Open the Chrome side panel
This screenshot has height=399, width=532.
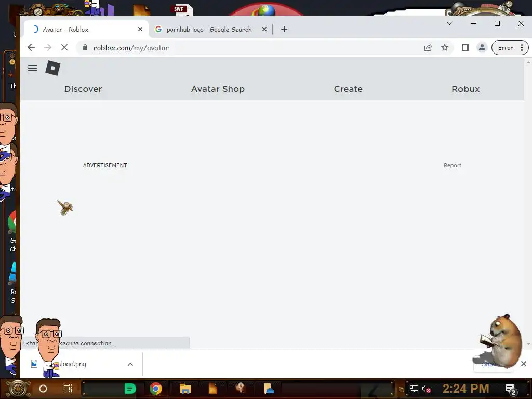pyautogui.click(x=465, y=48)
